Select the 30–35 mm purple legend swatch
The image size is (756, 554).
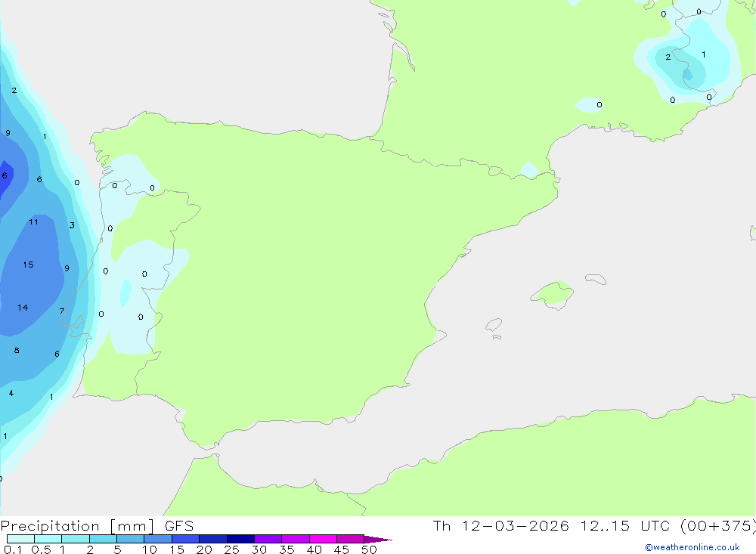(x=268, y=539)
